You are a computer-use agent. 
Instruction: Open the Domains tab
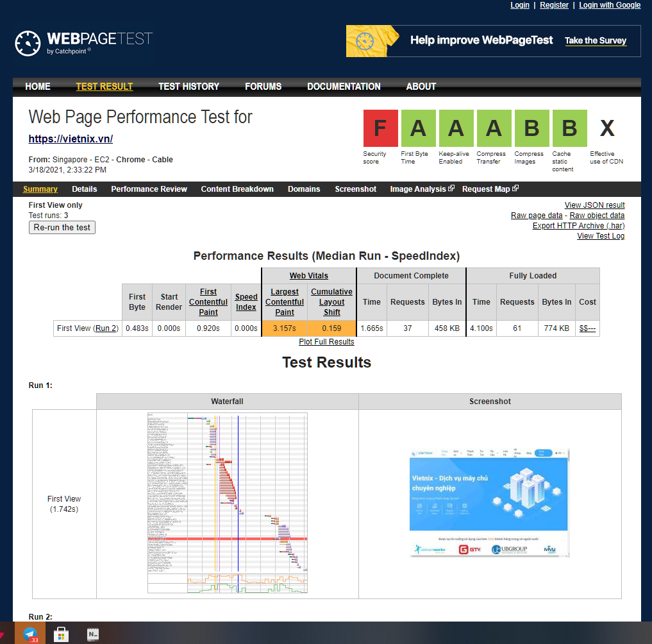click(304, 189)
